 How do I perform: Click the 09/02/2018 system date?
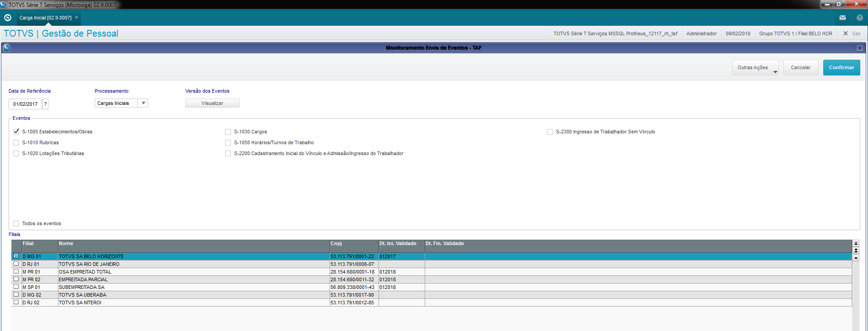tap(738, 33)
